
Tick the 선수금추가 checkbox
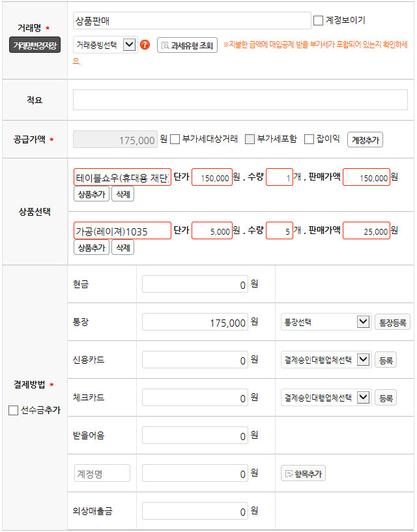(13, 410)
